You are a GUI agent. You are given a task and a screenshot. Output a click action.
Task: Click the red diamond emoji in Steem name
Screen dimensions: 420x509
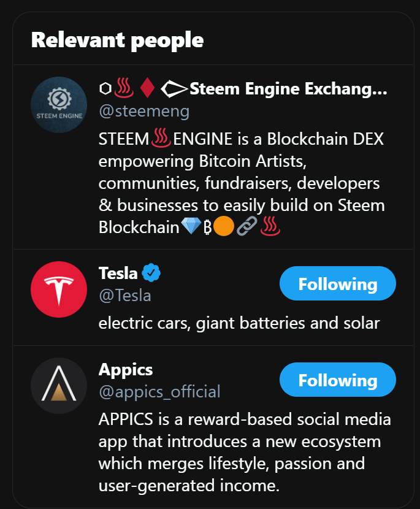(147, 88)
